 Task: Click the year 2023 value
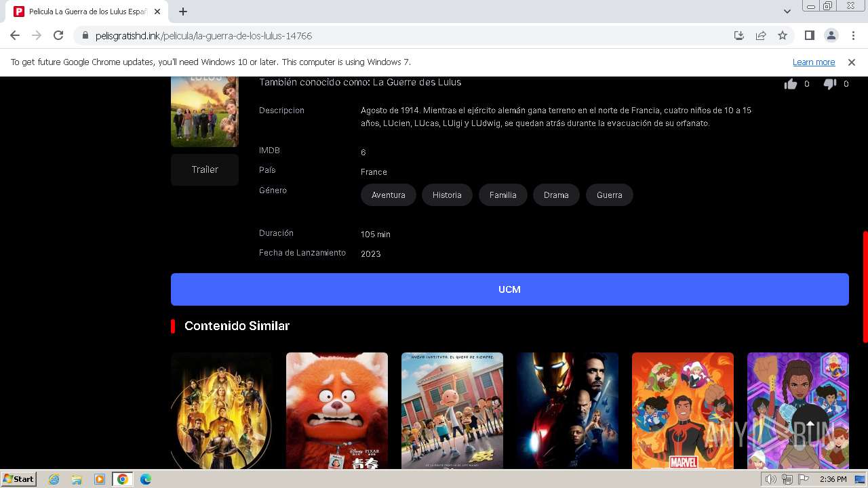[x=371, y=253]
